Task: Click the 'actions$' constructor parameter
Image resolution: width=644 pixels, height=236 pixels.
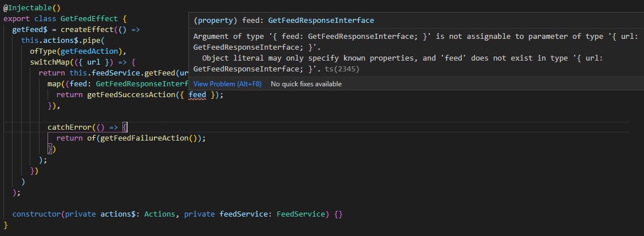Action: click(118, 214)
